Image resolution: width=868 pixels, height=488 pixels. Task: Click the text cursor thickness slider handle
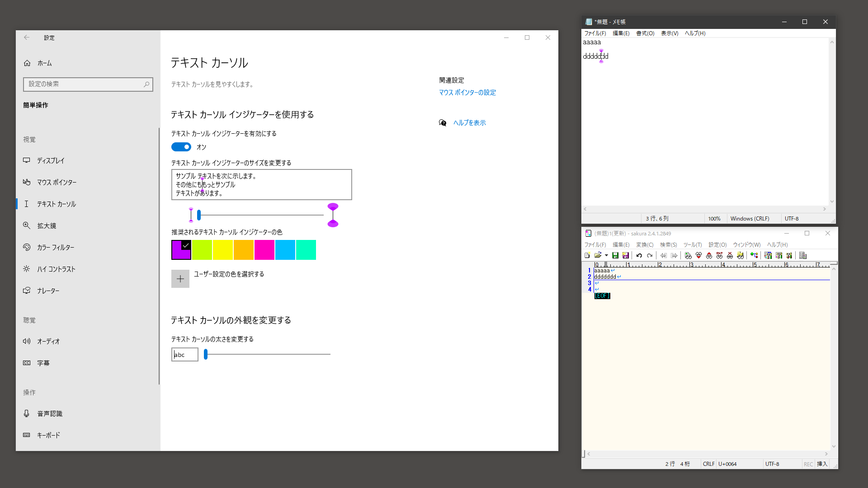coord(206,354)
